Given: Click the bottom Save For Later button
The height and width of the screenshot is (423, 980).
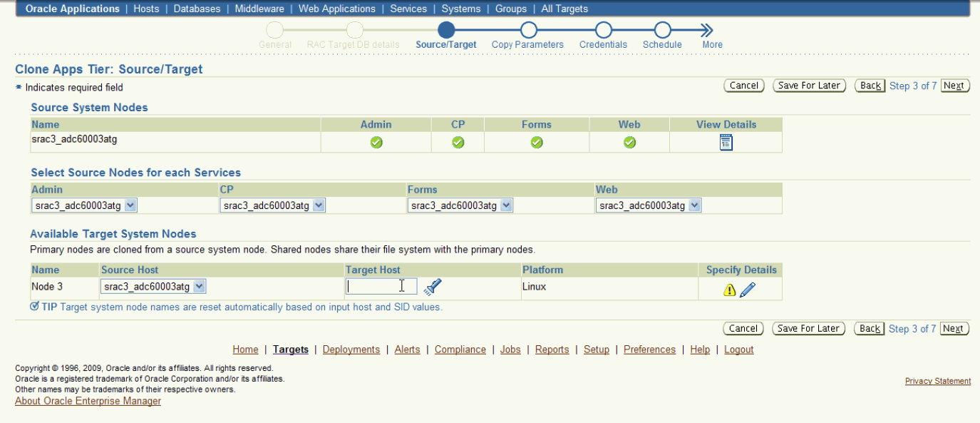Looking at the screenshot, I should pyautogui.click(x=809, y=329).
